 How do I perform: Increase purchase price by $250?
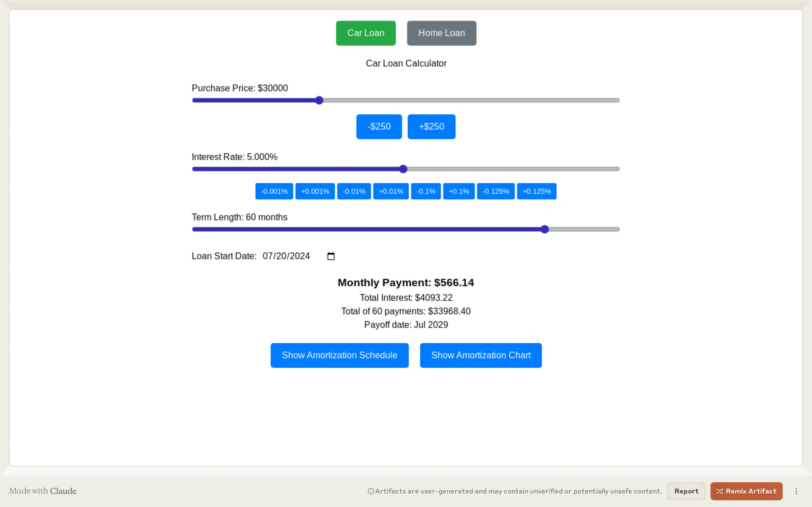click(x=431, y=126)
